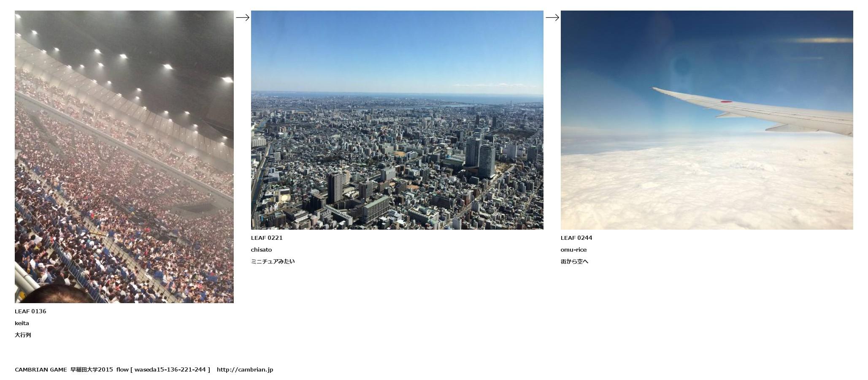Open the aerial city view photo
Viewport: 868px width, 380px height.
(397, 120)
